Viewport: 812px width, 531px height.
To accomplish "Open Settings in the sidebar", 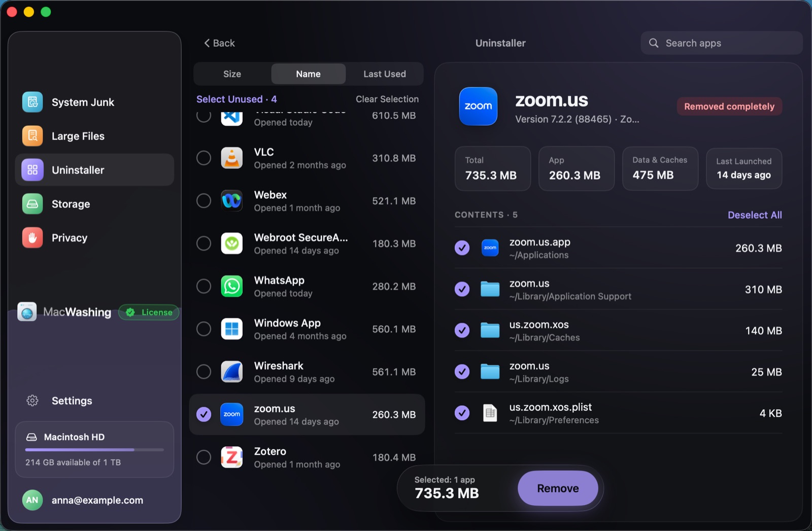I will click(x=94, y=401).
